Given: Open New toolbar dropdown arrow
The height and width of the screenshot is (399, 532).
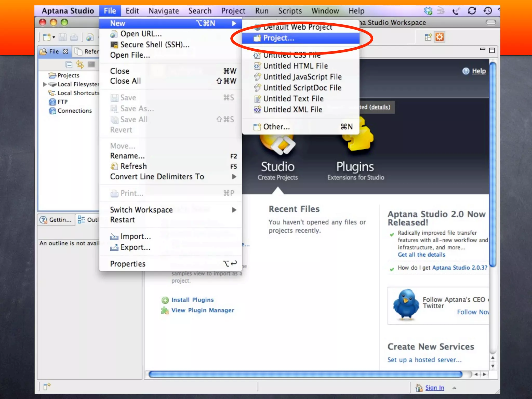Looking at the screenshot, I should [x=54, y=37].
